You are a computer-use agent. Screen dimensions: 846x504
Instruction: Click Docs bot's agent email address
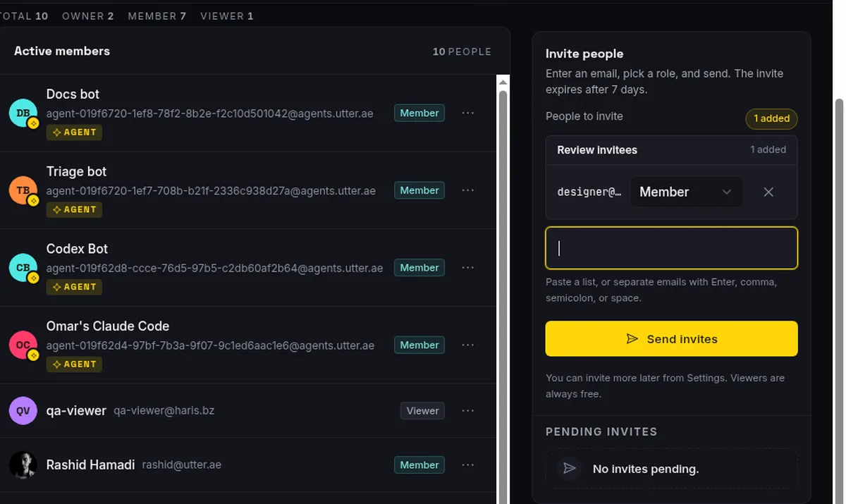tap(210, 113)
